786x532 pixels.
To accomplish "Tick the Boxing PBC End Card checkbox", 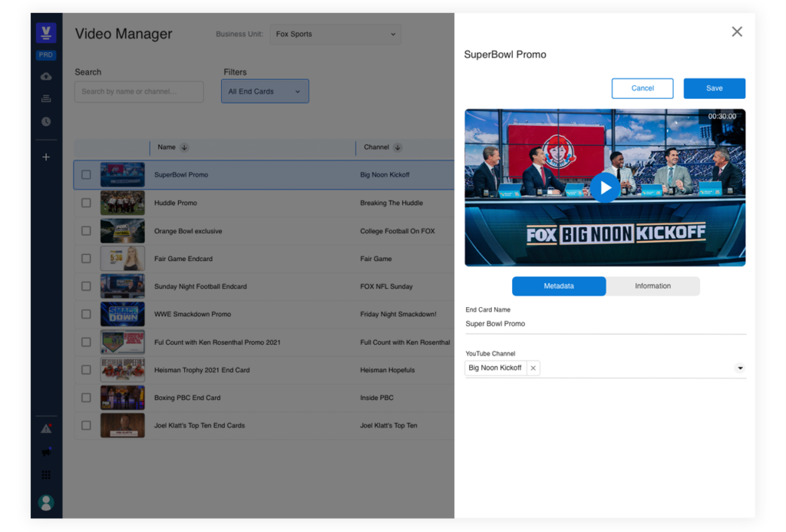I will coord(86,398).
